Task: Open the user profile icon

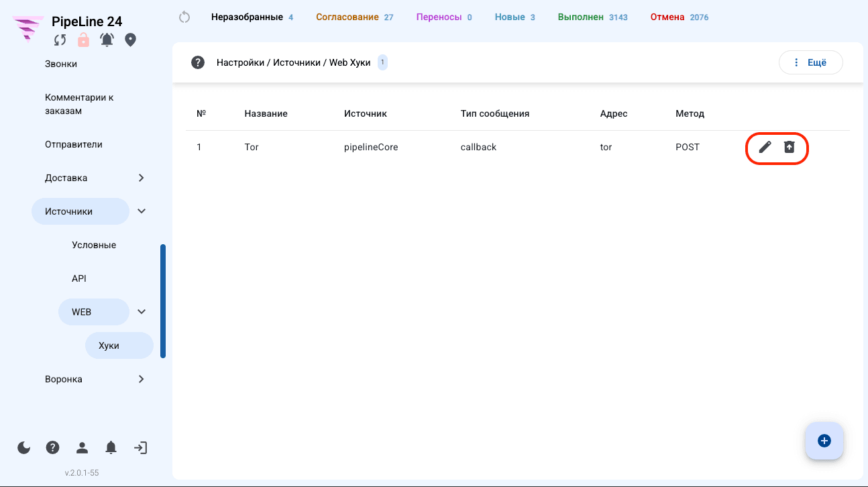Action: click(x=82, y=447)
